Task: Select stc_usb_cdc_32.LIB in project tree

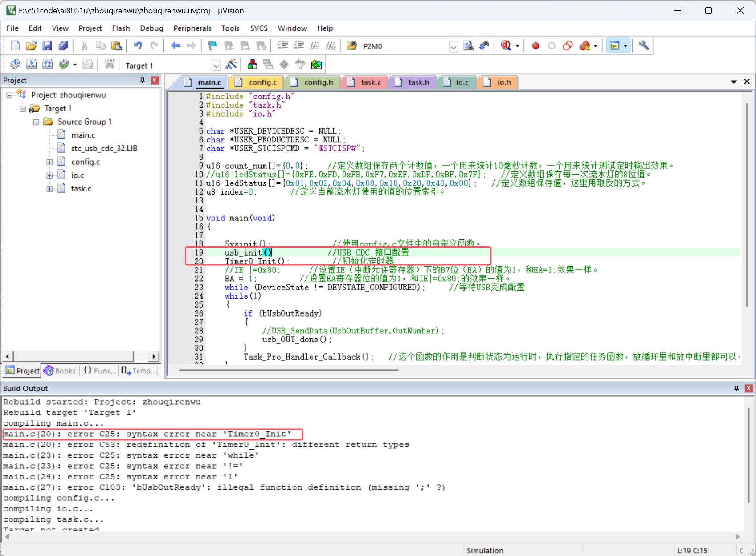Action: [104, 149]
